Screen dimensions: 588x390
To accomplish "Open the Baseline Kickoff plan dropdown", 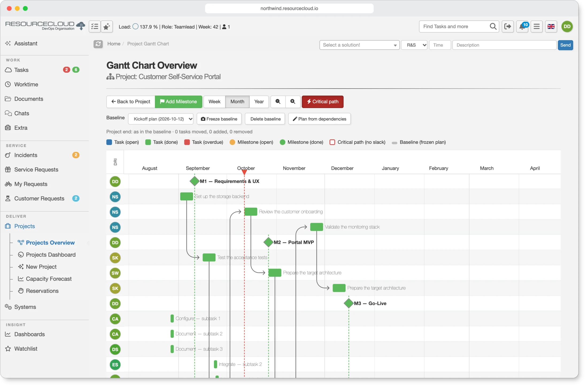I will 161,119.
